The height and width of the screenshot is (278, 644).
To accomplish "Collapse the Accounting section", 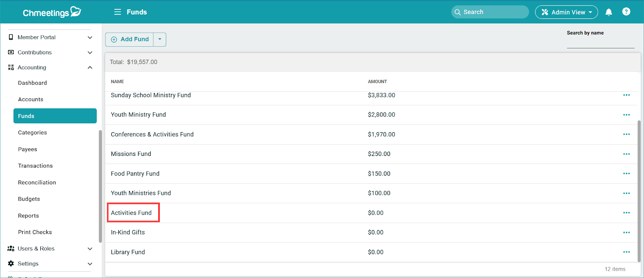I will tap(90, 68).
